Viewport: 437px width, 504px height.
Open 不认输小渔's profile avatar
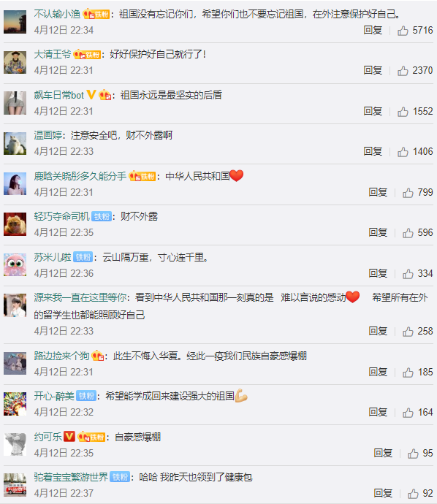pyautogui.click(x=15, y=22)
